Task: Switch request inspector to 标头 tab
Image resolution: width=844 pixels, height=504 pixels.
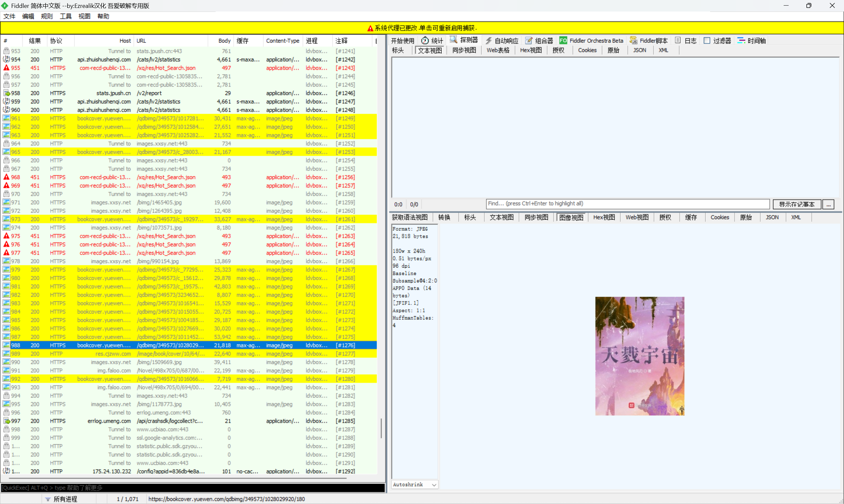Action: pos(398,50)
